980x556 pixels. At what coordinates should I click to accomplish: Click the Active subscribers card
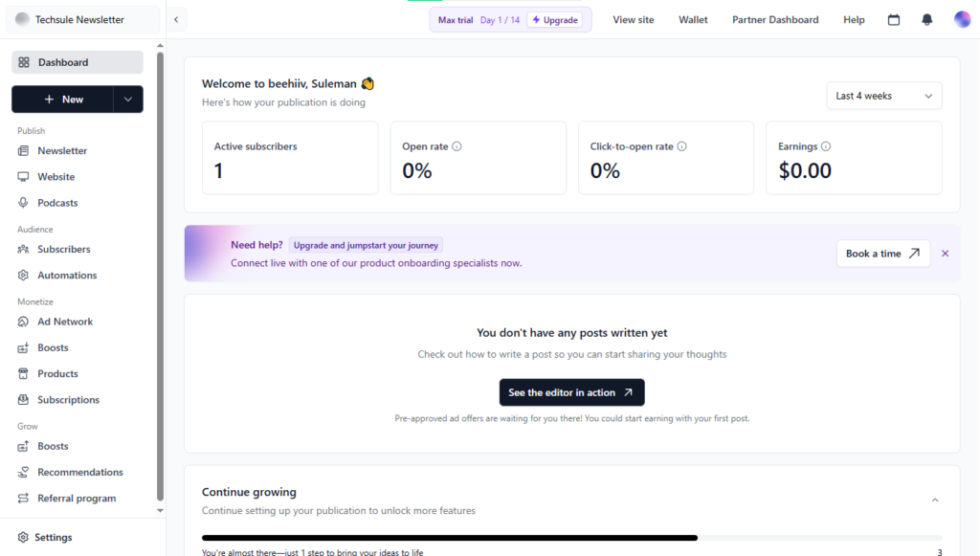click(290, 158)
